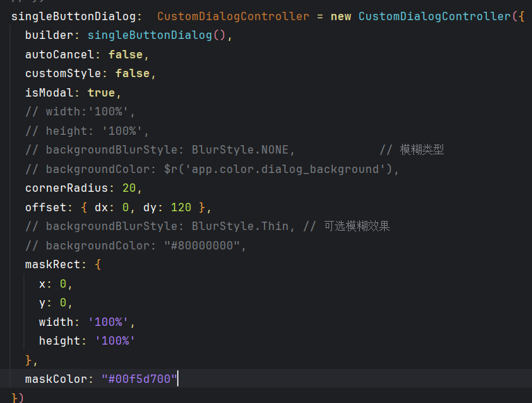The height and width of the screenshot is (403, 532).
Task: Click the maskRect property name
Action: pos(52,265)
